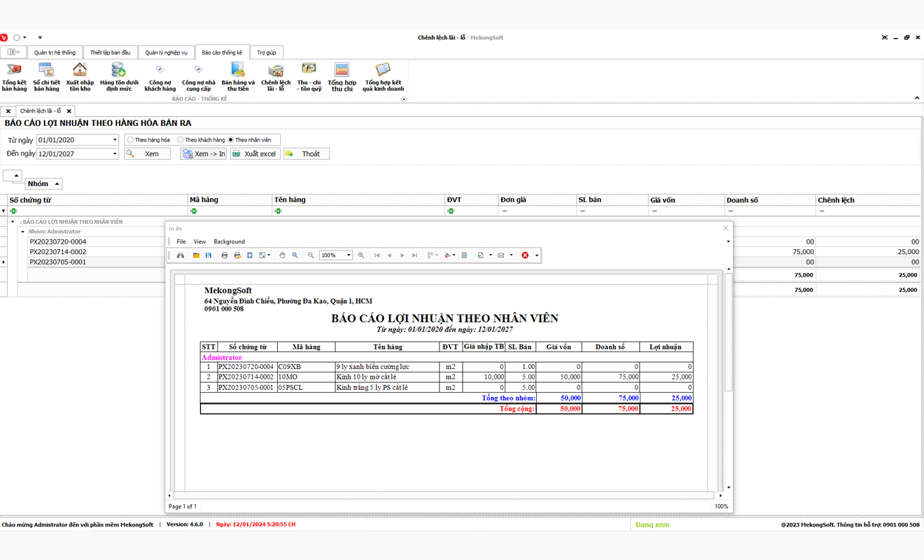Click the red stop icon in preview toolbar

pos(525,255)
